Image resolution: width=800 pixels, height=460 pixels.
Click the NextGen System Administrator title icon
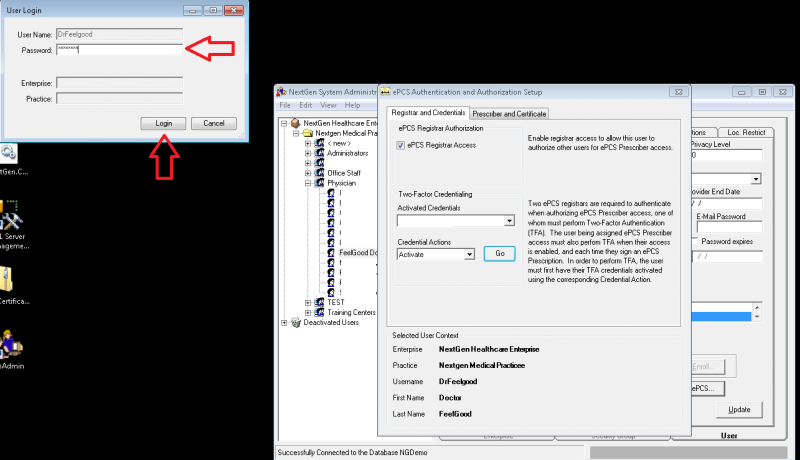tap(281, 92)
